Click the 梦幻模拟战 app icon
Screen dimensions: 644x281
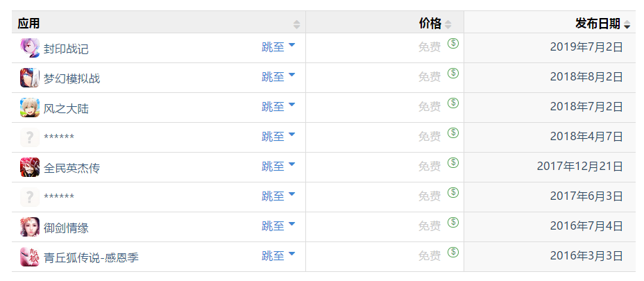30,78
